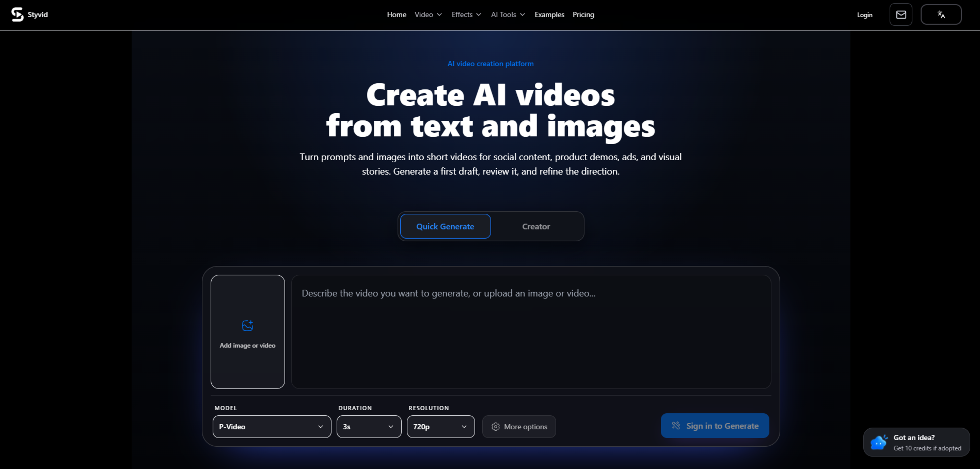Click Sign in to Generate button
The width and height of the screenshot is (980, 469).
(715, 426)
